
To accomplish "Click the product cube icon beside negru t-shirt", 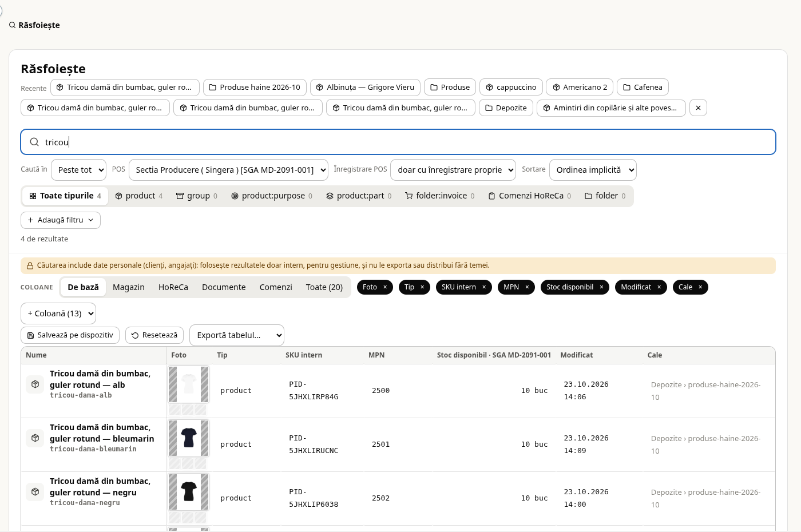I will (x=35, y=492).
